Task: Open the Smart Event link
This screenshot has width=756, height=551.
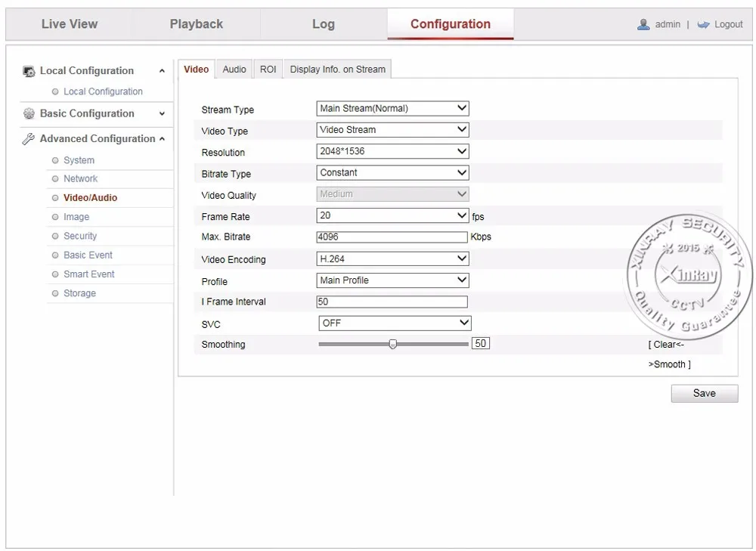Action: click(88, 274)
